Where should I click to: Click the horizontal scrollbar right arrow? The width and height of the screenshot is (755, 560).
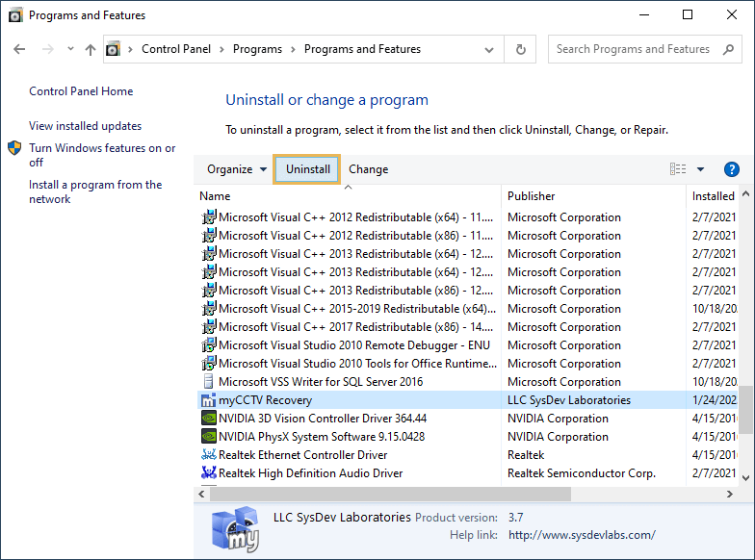click(730, 495)
